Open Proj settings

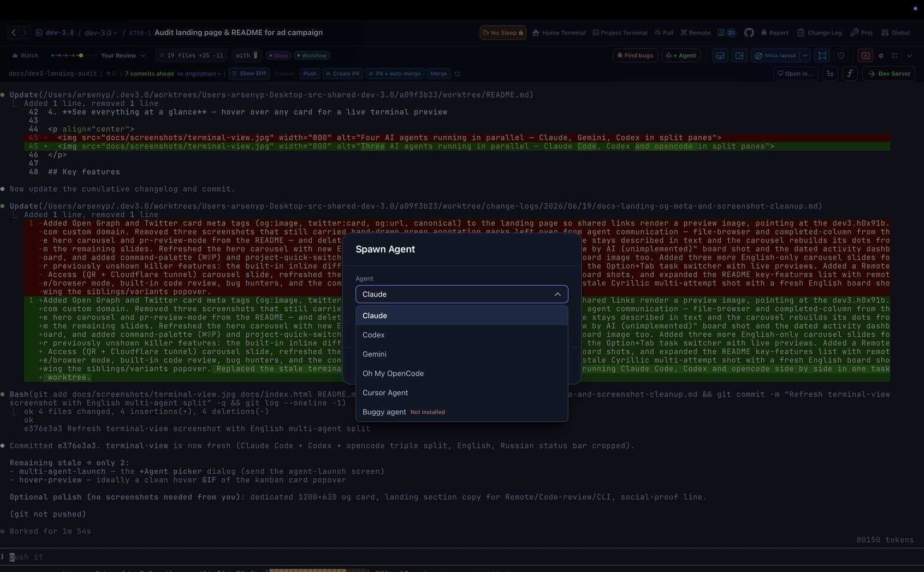pos(862,33)
